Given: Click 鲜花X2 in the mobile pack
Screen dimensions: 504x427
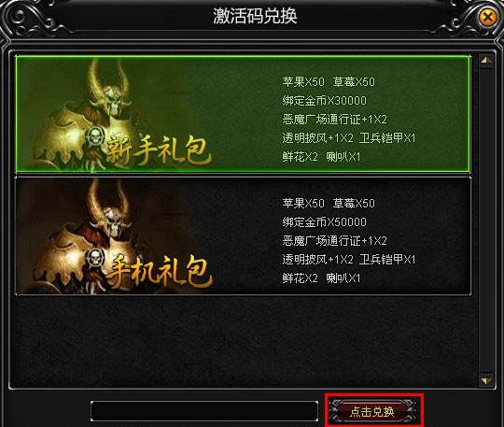Looking at the screenshot, I should coord(300,278).
